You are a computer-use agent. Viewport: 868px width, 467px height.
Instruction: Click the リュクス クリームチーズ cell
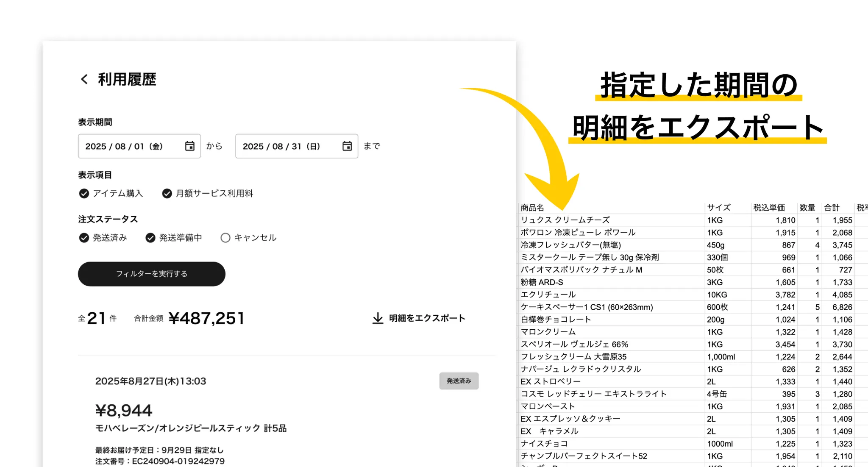[565, 220]
